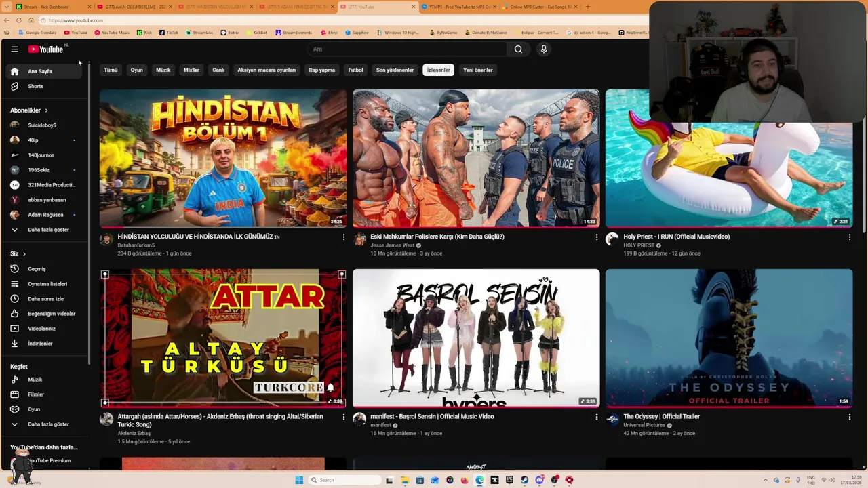Select Yeni öneriler chip
The image size is (868, 488).
478,70
